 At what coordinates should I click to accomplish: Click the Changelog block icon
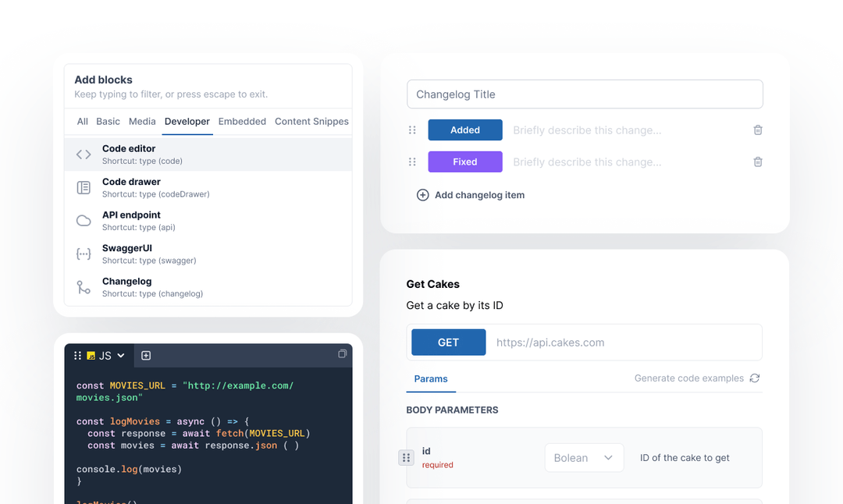coord(84,287)
